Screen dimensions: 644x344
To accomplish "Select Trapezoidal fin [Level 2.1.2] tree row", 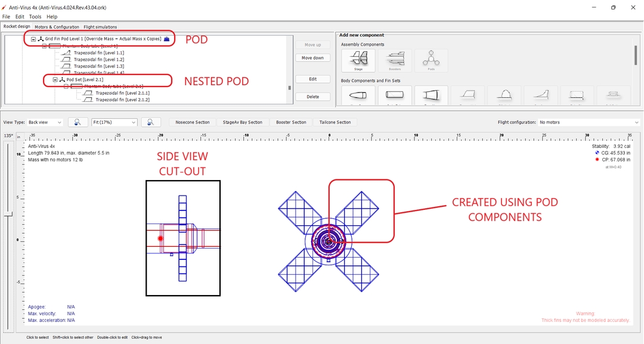I will 122,100.
